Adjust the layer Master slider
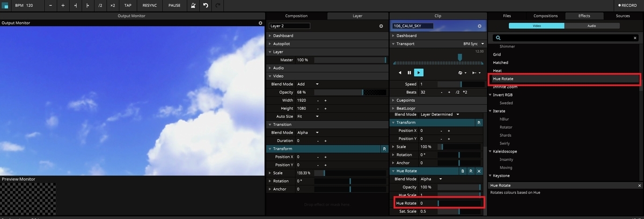 350,60
